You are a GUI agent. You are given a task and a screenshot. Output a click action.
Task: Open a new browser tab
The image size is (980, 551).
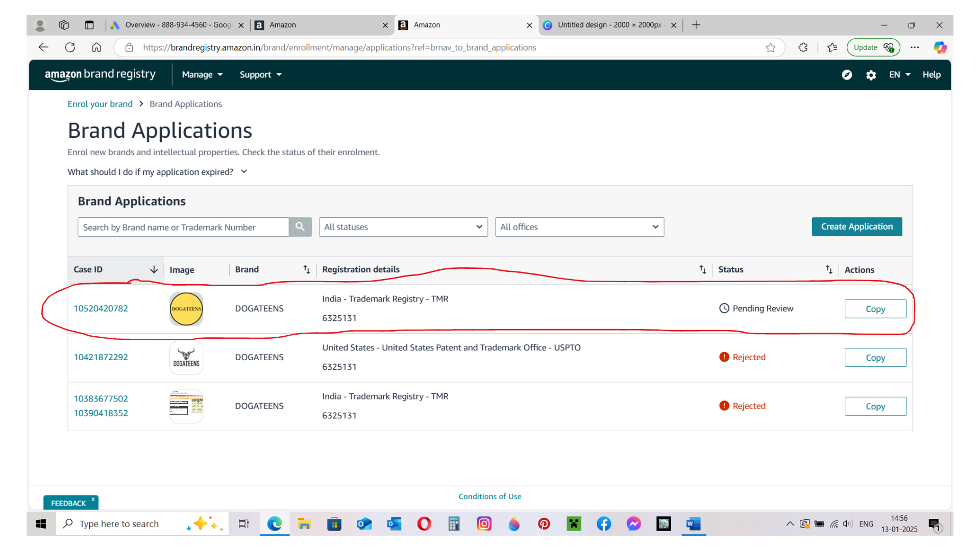(696, 25)
